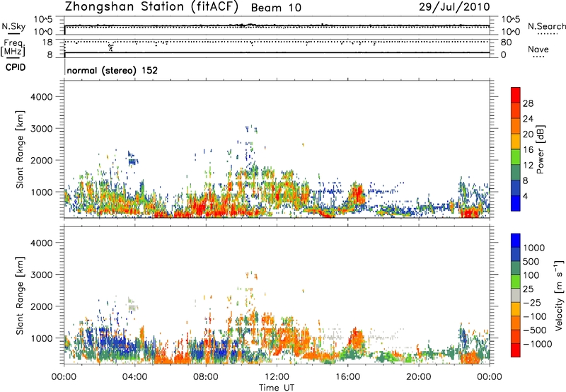Screen dimensions: 566x392
Task: Click the -100 label on velocity scale
Action: tap(535, 316)
